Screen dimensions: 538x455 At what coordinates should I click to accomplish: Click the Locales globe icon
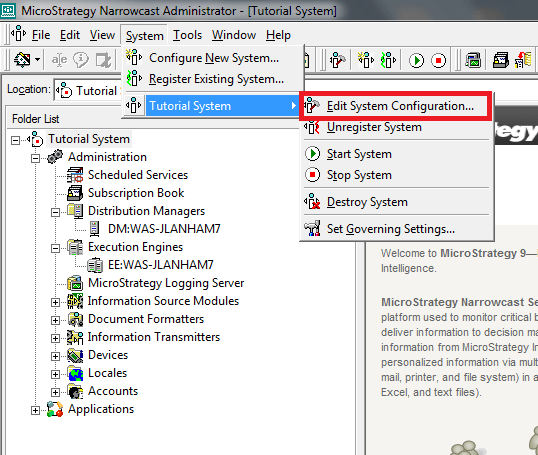(x=75, y=373)
